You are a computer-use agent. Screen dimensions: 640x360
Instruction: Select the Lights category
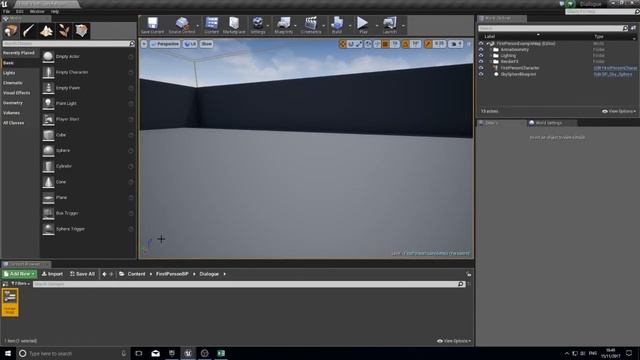(9, 73)
